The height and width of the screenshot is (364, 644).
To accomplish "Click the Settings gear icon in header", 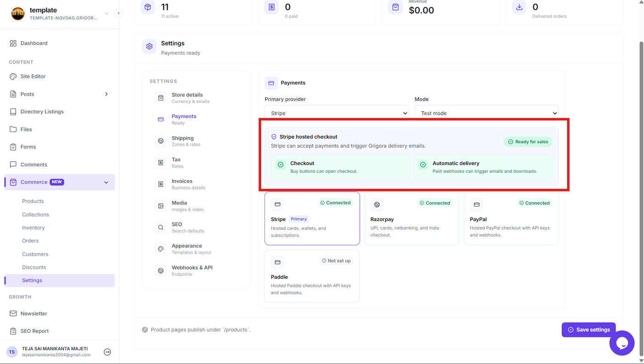I will (x=149, y=46).
